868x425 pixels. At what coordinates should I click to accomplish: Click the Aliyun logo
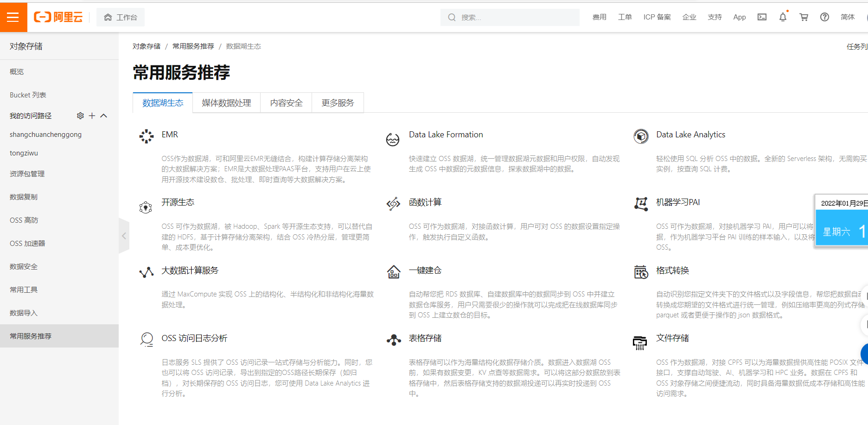(x=58, y=17)
